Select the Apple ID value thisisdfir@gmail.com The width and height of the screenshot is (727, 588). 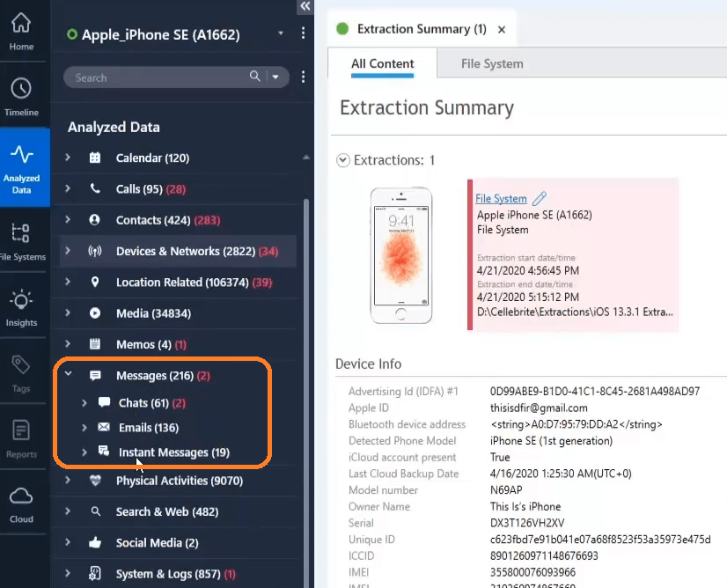coord(539,408)
